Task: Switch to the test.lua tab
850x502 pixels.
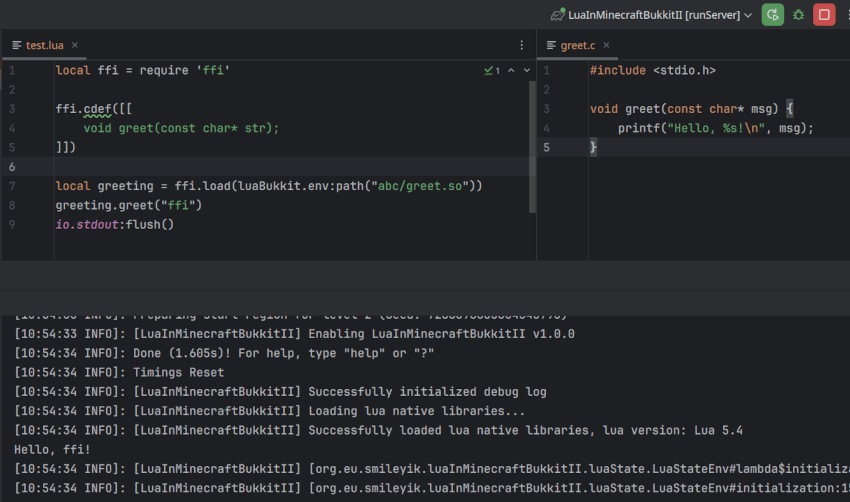Action: [44, 46]
